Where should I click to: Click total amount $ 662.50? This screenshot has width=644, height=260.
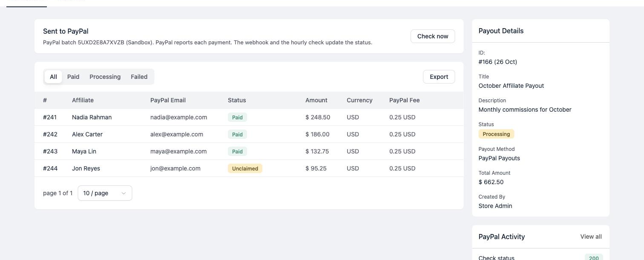pyautogui.click(x=491, y=182)
